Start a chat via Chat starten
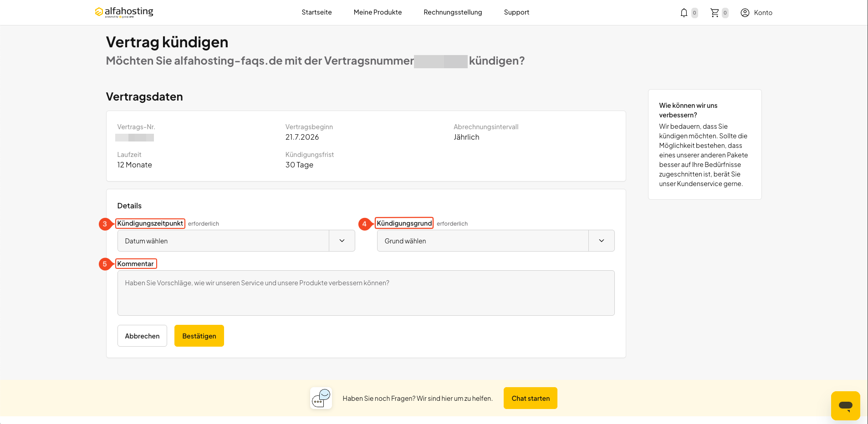868x424 pixels. click(x=531, y=398)
